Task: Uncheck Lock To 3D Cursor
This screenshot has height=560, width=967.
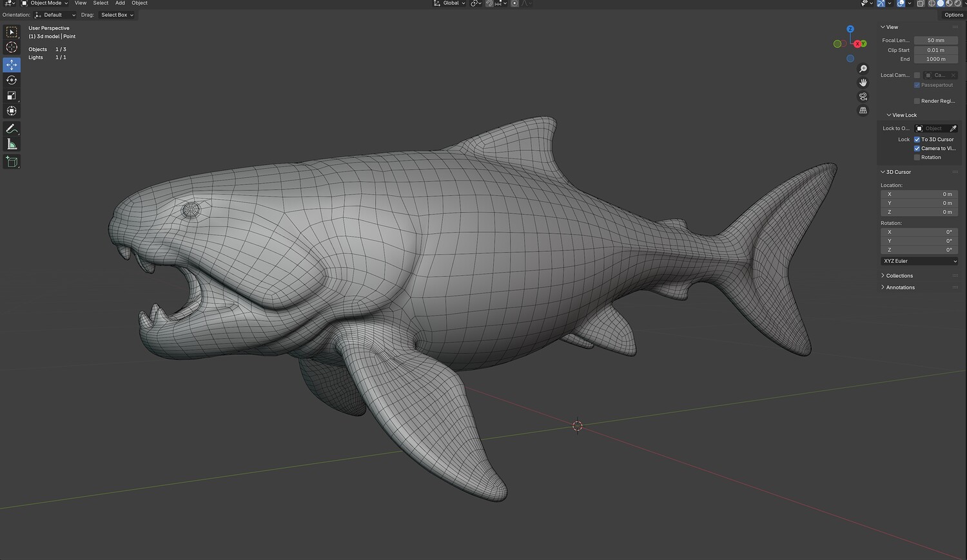Action: tap(917, 139)
